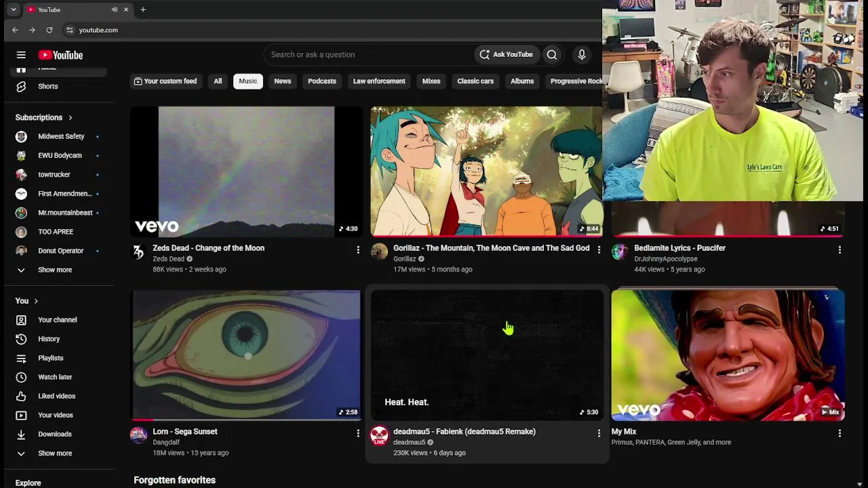Select the All filter chip

click(x=218, y=81)
